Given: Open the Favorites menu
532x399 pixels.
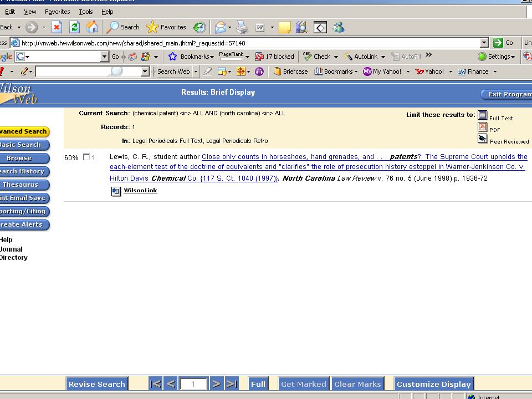Looking at the screenshot, I should [x=57, y=12].
